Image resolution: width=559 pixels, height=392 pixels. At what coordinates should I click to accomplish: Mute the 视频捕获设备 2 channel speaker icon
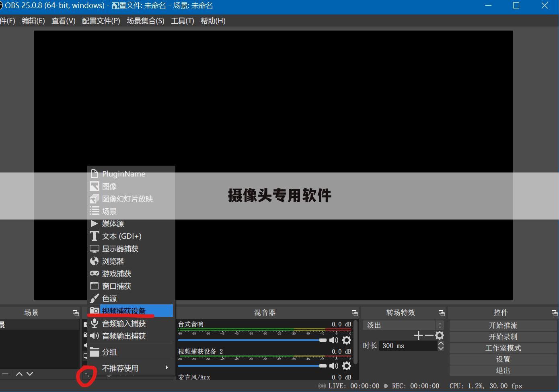click(334, 366)
